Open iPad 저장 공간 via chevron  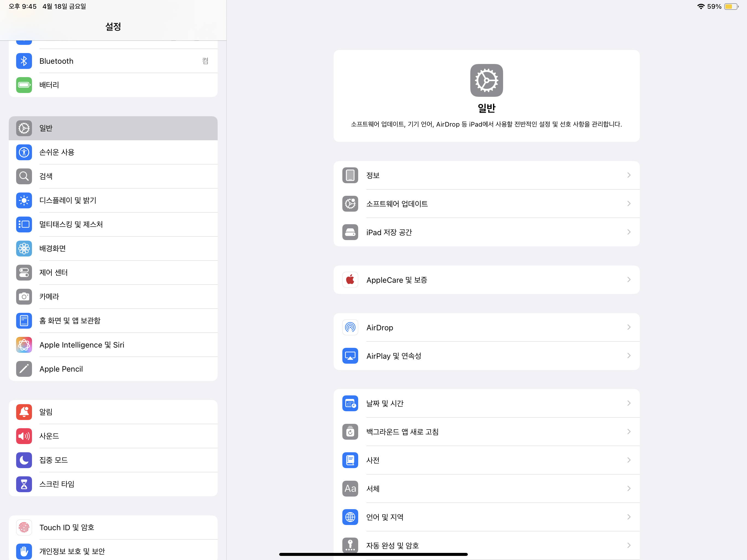coord(629,232)
